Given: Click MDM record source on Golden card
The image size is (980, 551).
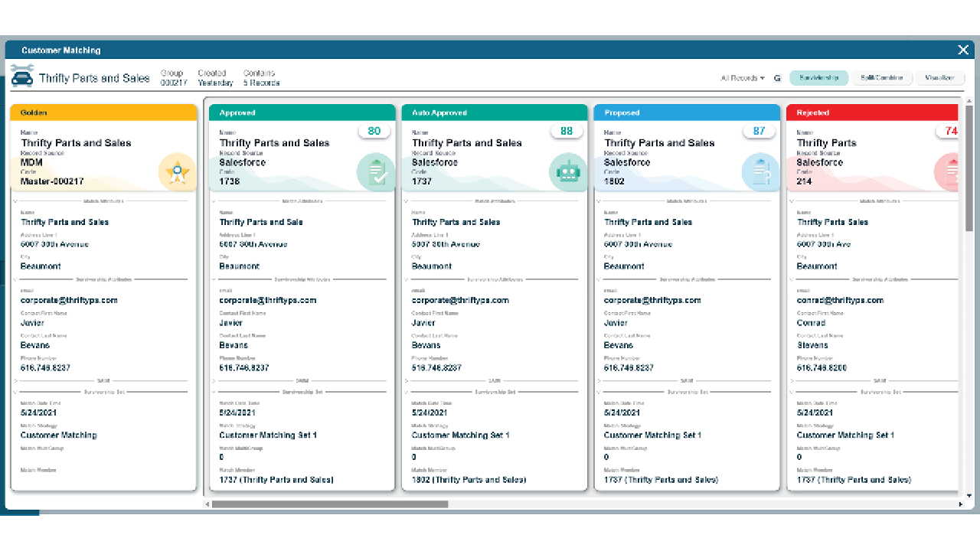Looking at the screenshot, I should (x=32, y=162).
